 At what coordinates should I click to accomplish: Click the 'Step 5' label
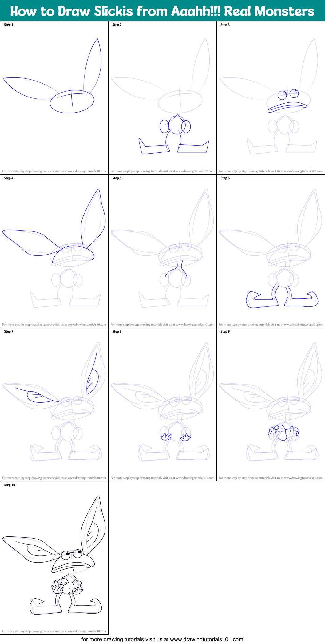coord(117,178)
